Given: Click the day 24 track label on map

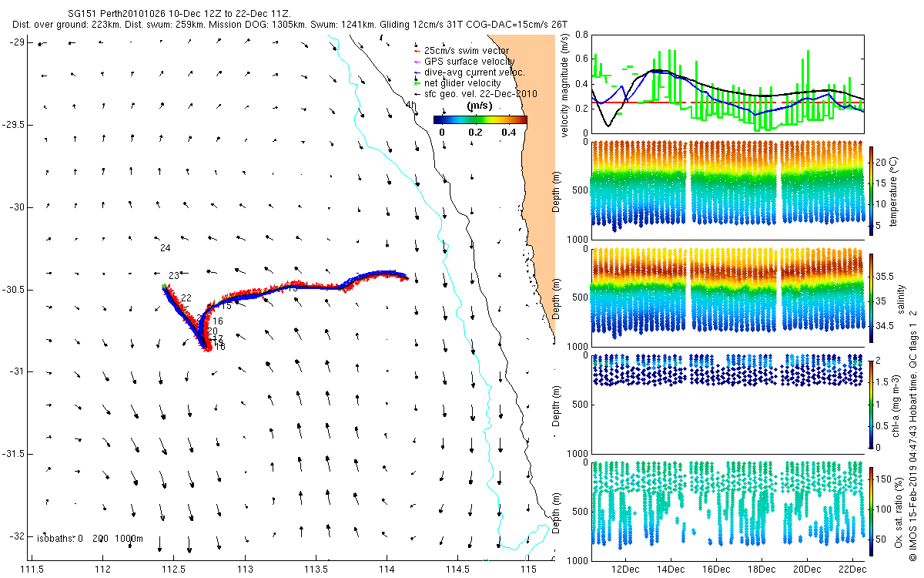Looking at the screenshot, I should coord(166,248).
